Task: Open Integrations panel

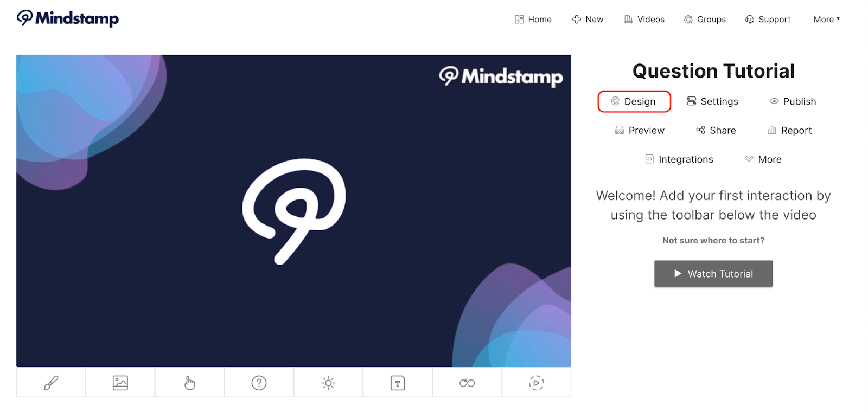Action: point(679,159)
